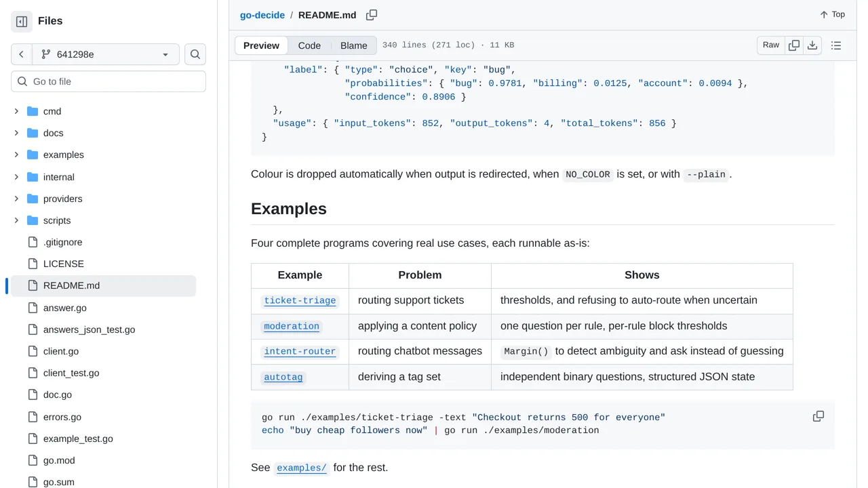Follow the ticket-triage example link

click(x=300, y=300)
